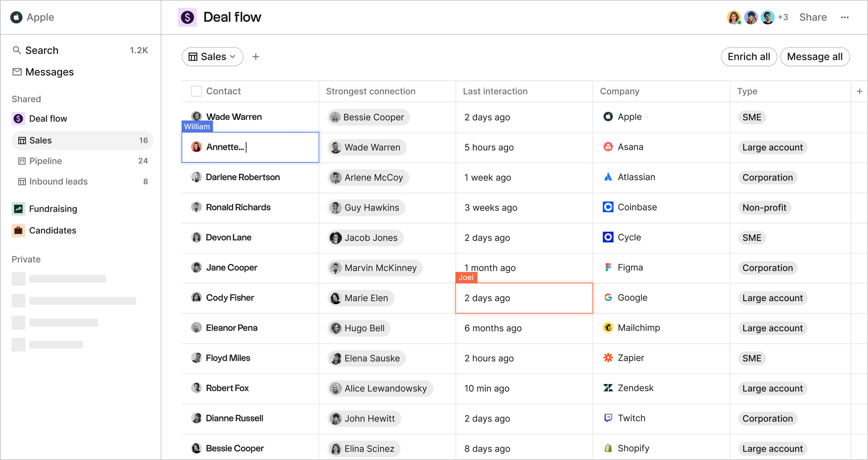Click the Message all button

tap(815, 56)
